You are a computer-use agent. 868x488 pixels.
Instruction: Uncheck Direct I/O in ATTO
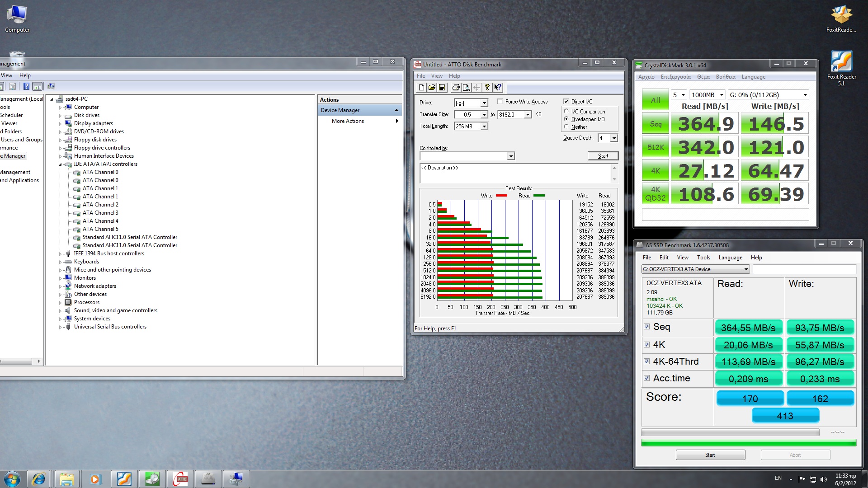[x=566, y=101]
